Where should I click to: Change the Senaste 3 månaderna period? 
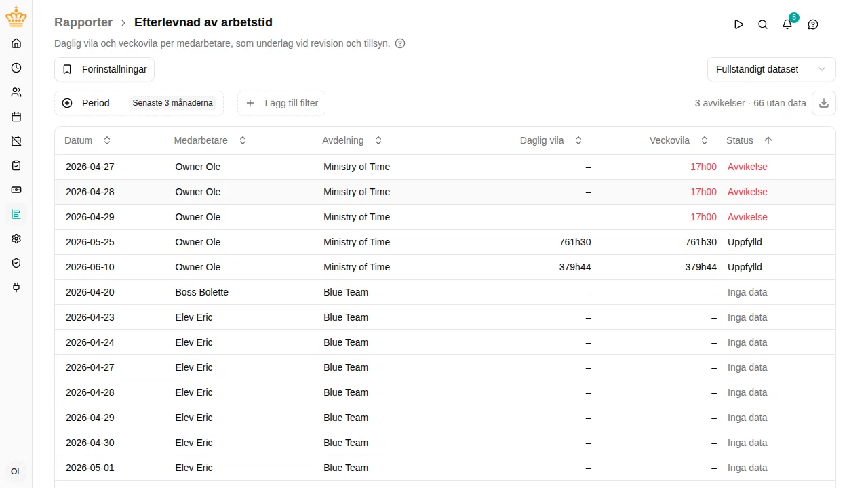pos(172,103)
